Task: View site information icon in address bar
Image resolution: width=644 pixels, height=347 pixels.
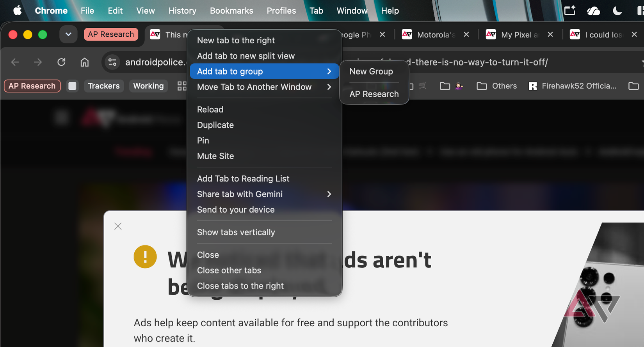Action: (x=112, y=62)
